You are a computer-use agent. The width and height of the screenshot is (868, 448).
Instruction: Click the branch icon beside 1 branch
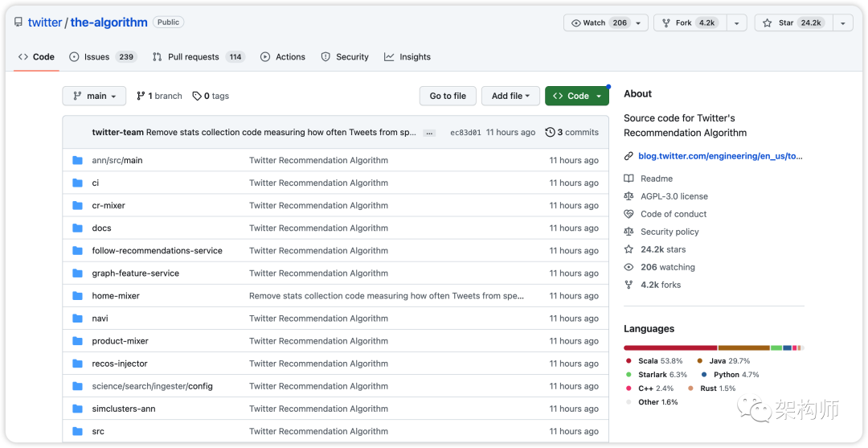[x=141, y=96]
